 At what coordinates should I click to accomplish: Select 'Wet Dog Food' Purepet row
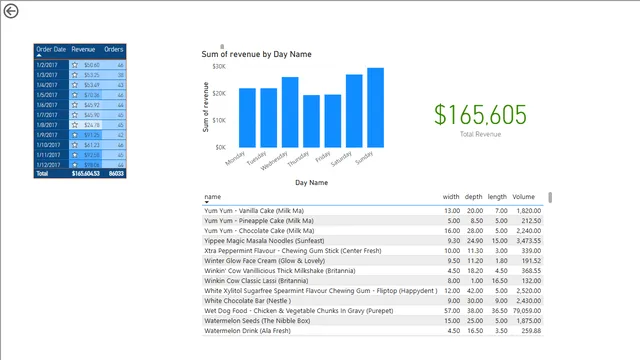(373, 311)
